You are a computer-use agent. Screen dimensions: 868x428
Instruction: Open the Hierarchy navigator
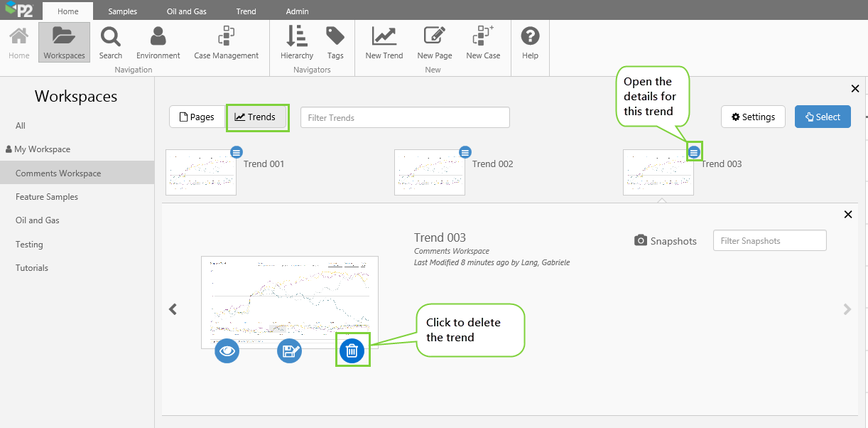[297, 43]
